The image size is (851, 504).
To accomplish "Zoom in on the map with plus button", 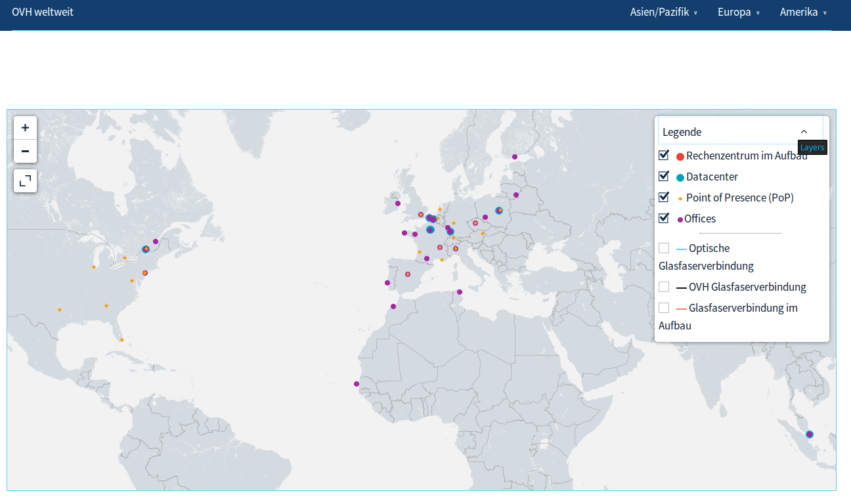I will 25,128.
